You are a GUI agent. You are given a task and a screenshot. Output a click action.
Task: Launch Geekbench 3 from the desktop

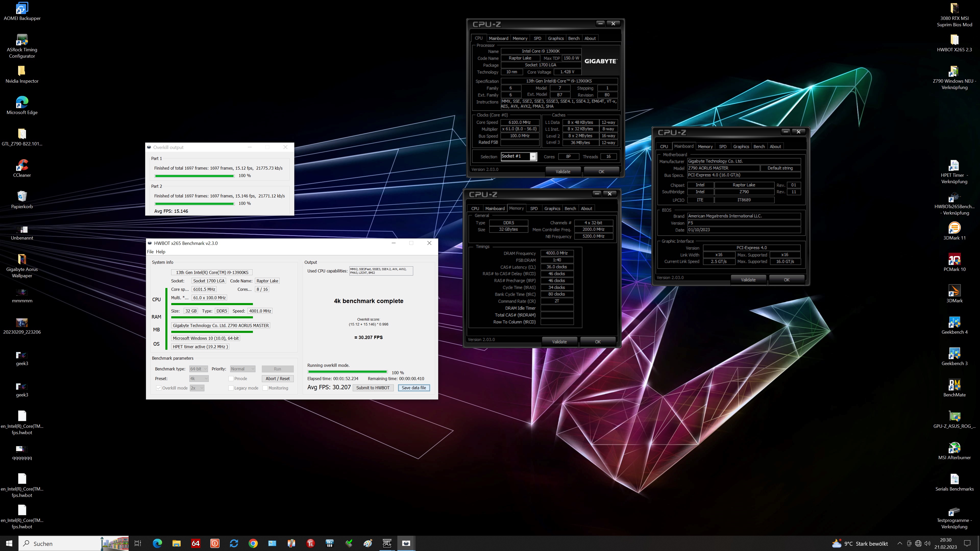click(x=954, y=356)
